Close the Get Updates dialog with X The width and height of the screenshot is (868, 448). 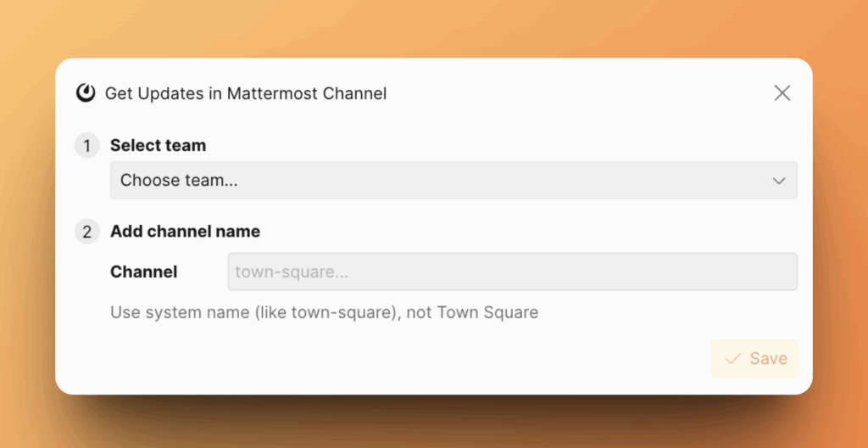[x=782, y=93]
